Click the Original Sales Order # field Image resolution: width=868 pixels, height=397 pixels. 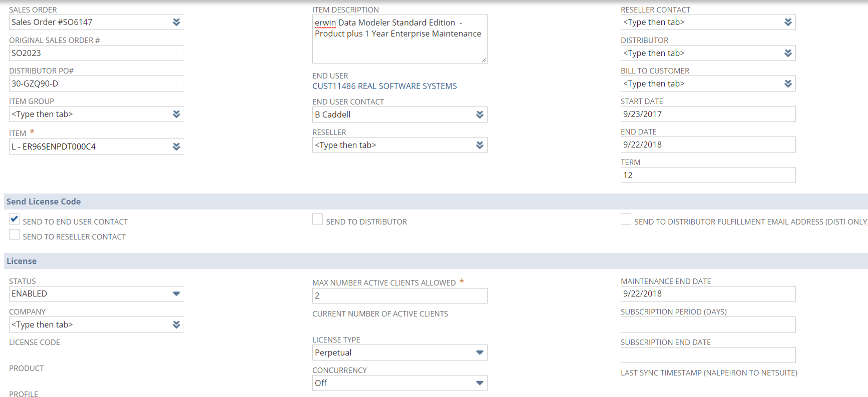coord(97,53)
